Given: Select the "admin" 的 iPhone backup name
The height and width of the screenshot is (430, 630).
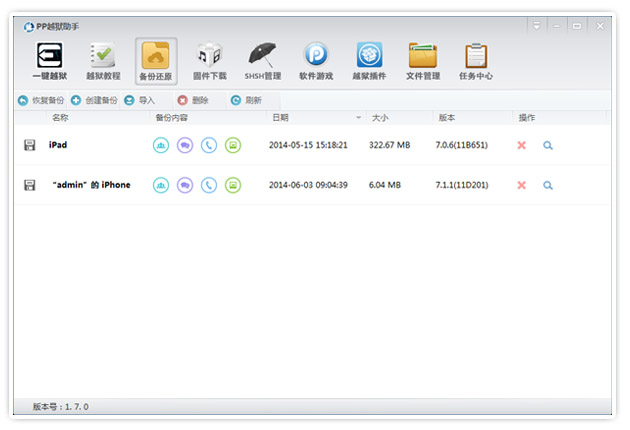Looking at the screenshot, I should click(x=91, y=185).
